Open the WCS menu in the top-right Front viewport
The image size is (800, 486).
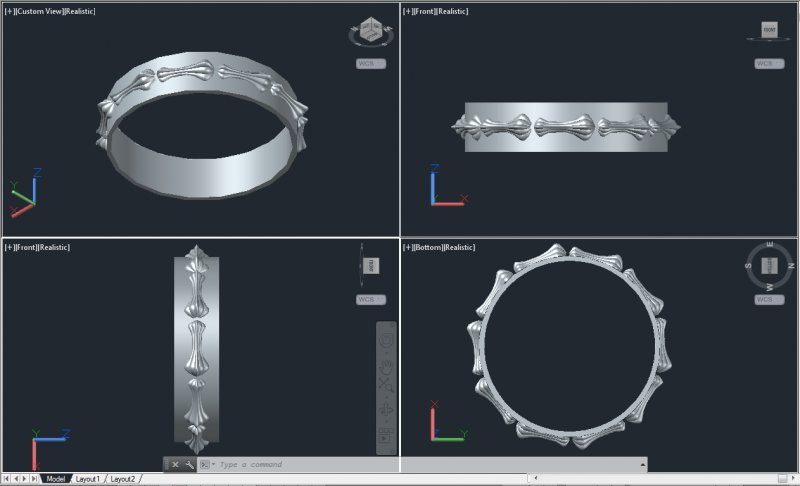coord(769,63)
